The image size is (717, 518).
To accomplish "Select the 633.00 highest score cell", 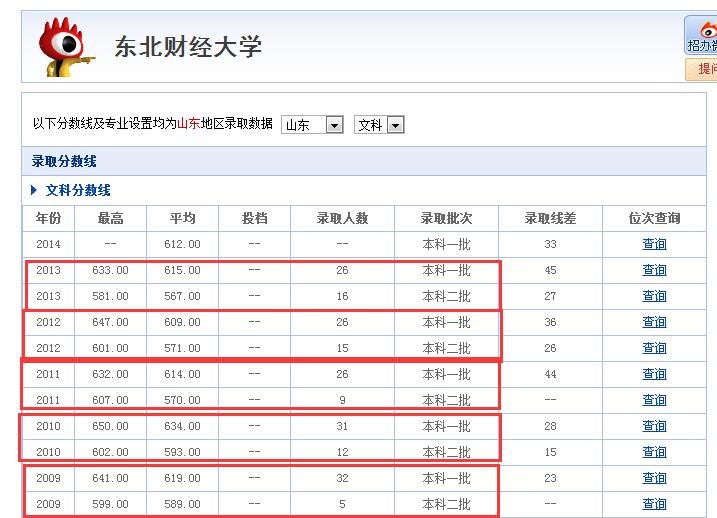I will (110, 270).
